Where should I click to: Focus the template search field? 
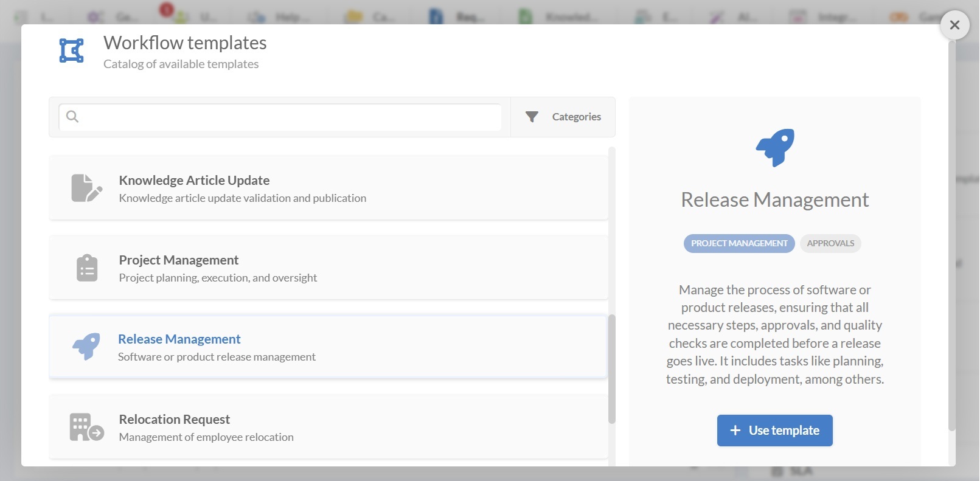click(x=280, y=117)
